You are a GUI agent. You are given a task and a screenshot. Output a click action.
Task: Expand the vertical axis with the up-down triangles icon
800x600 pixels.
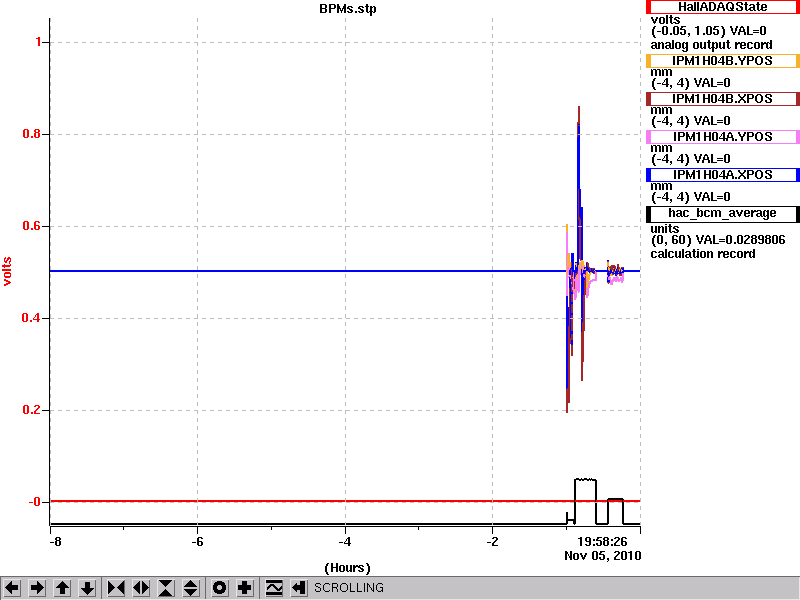191,588
